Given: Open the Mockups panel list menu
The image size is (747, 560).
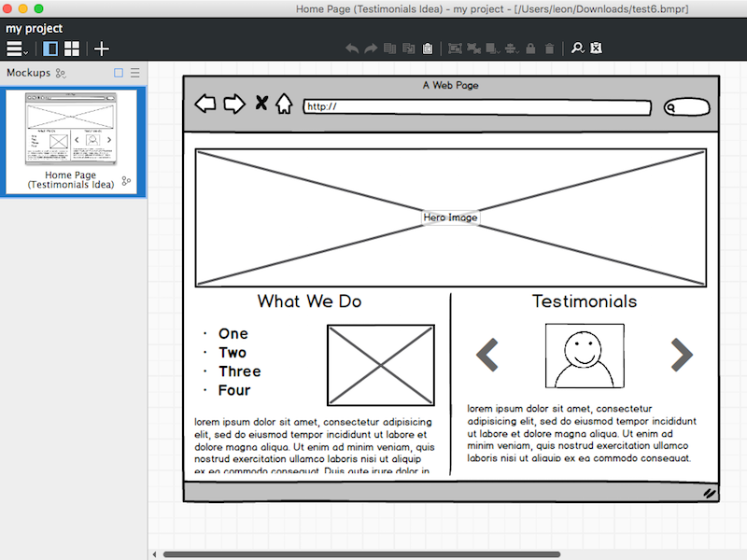Looking at the screenshot, I should tap(134, 72).
